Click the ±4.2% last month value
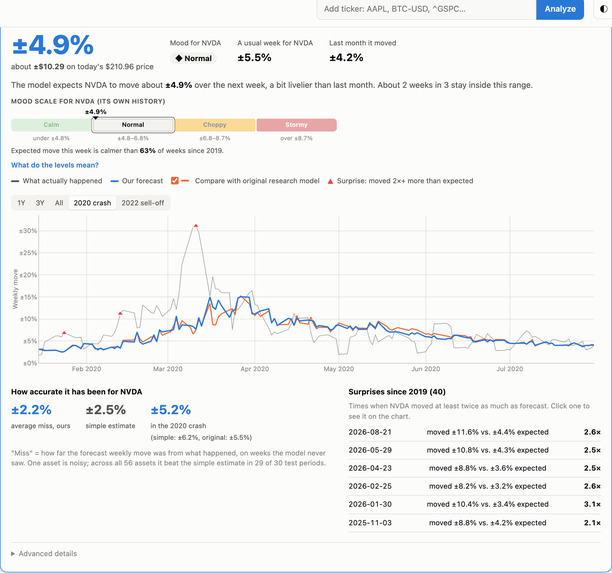 pyautogui.click(x=346, y=57)
